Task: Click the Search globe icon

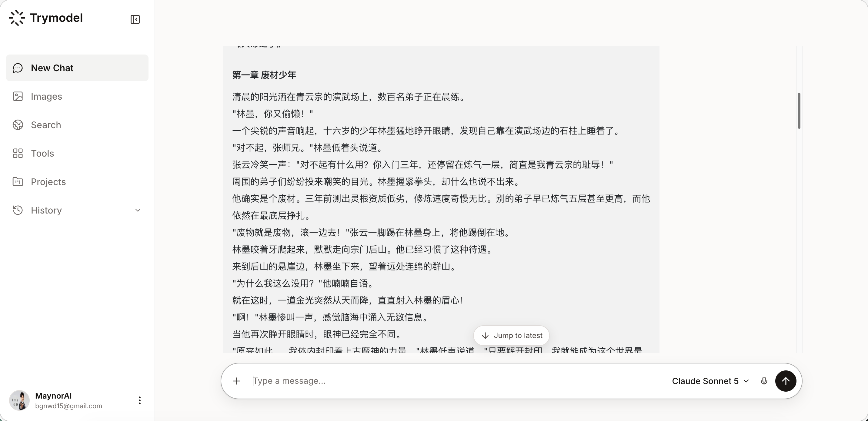Action: click(x=18, y=125)
